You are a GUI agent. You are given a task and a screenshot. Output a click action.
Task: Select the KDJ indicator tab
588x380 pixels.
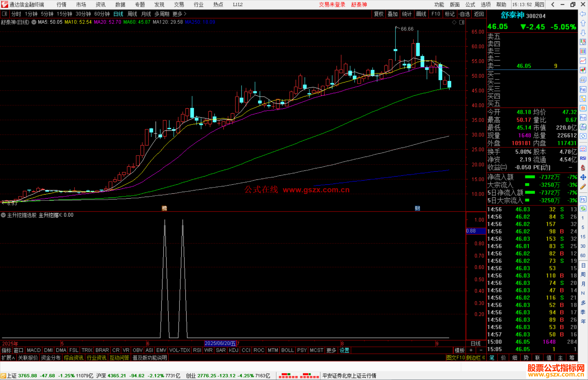pyautogui.click(x=234, y=350)
